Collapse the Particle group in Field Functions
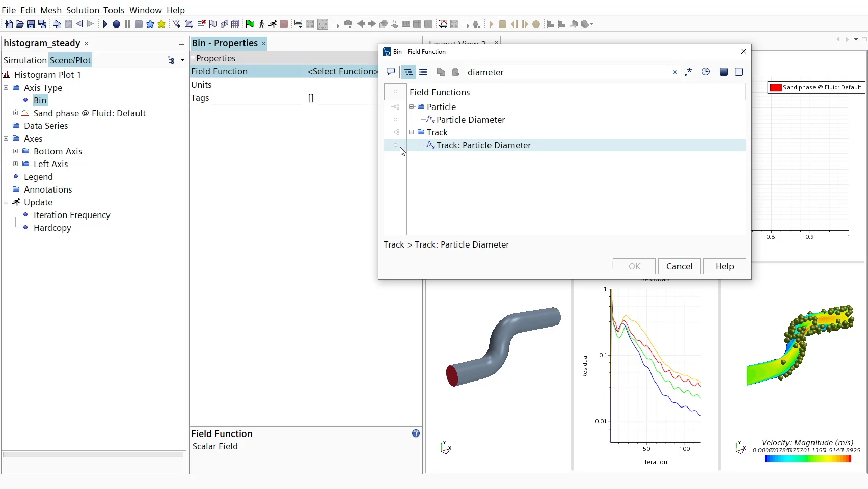The image size is (868, 489). (412, 107)
